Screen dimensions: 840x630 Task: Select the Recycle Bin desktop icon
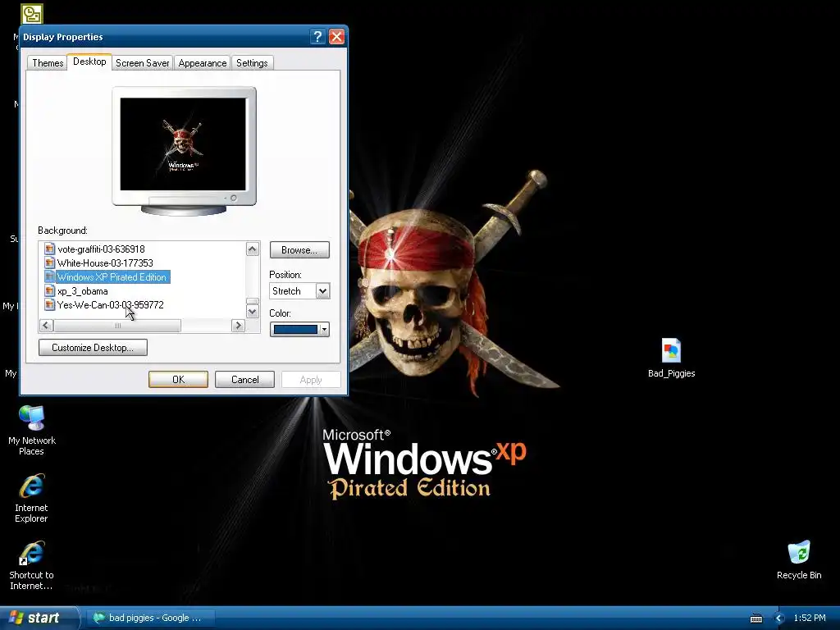[x=799, y=553]
